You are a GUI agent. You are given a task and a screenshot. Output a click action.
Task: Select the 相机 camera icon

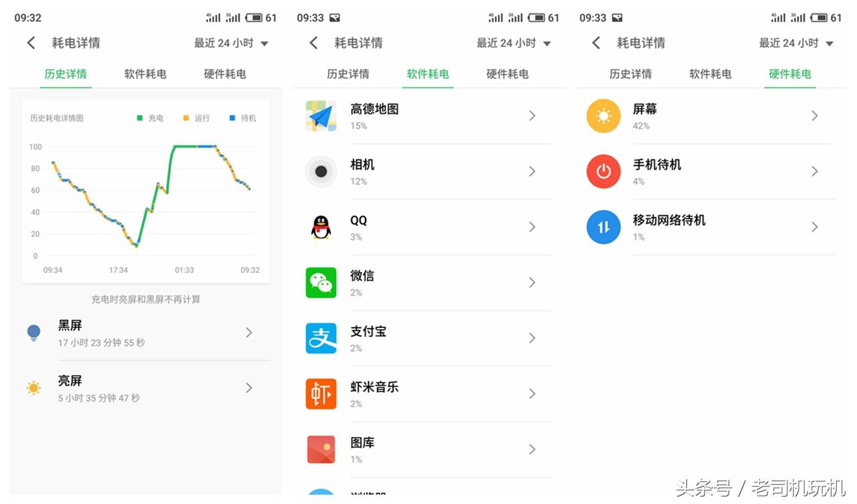pos(321,171)
